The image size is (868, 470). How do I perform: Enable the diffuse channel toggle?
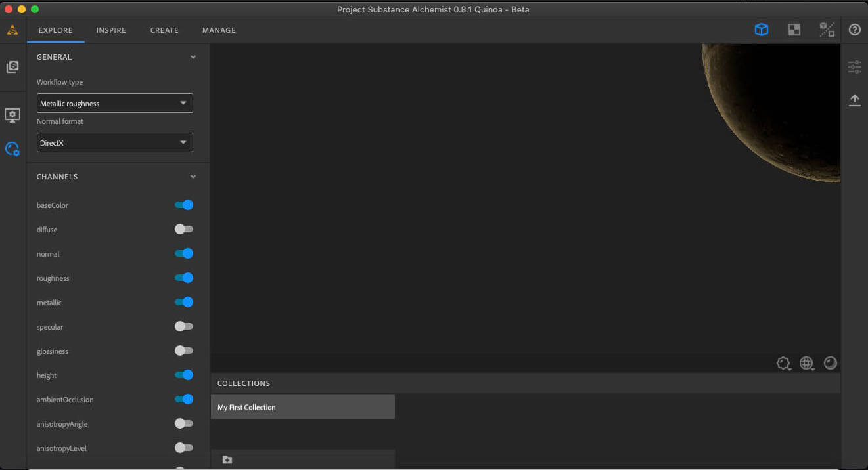pyautogui.click(x=184, y=229)
